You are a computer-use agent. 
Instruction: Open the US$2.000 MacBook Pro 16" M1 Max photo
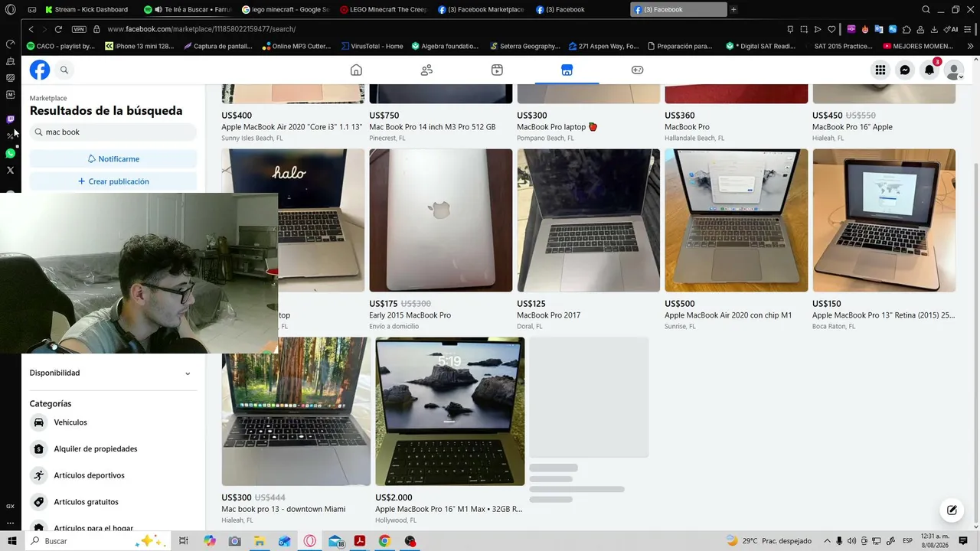[450, 411]
